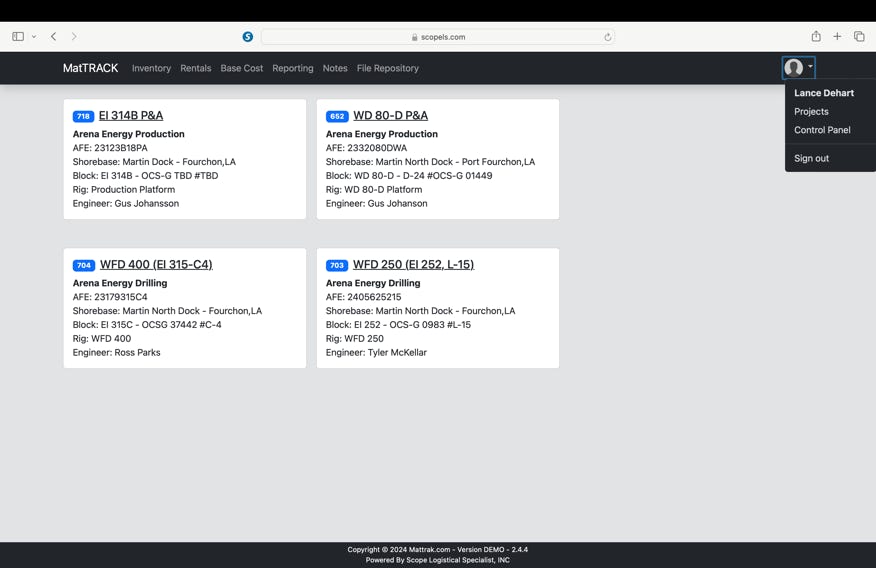The image size is (876, 568).
Task: Go to the File Repository page
Action: click(x=387, y=68)
